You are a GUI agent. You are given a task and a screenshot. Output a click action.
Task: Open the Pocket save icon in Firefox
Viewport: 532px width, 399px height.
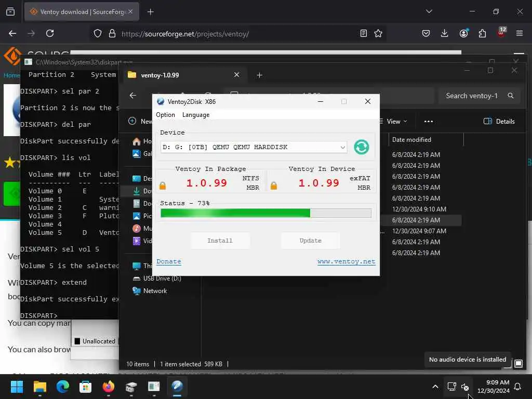click(x=426, y=33)
